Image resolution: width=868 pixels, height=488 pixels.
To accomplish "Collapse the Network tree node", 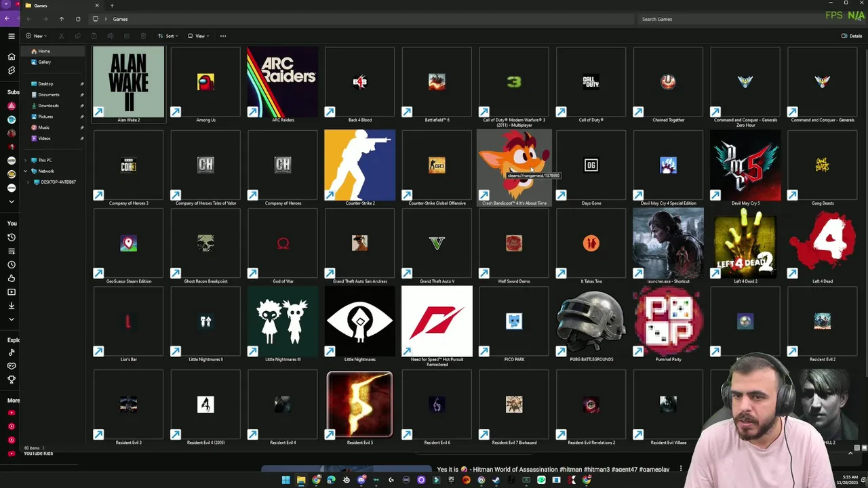I will (x=26, y=171).
